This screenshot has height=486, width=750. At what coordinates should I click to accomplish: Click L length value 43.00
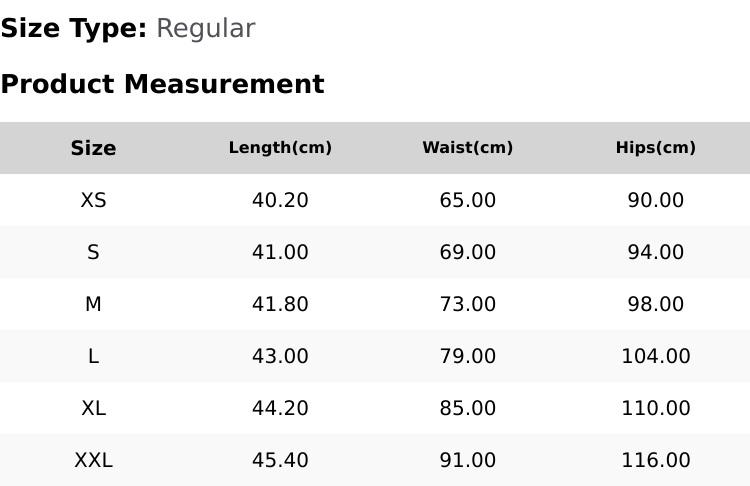coord(280,356)
